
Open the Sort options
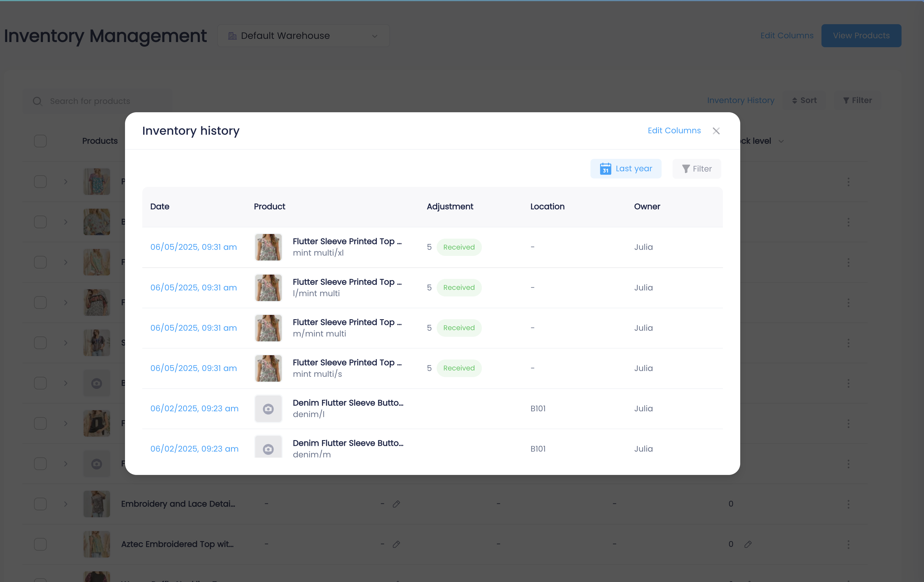click(x=804, y=100)
